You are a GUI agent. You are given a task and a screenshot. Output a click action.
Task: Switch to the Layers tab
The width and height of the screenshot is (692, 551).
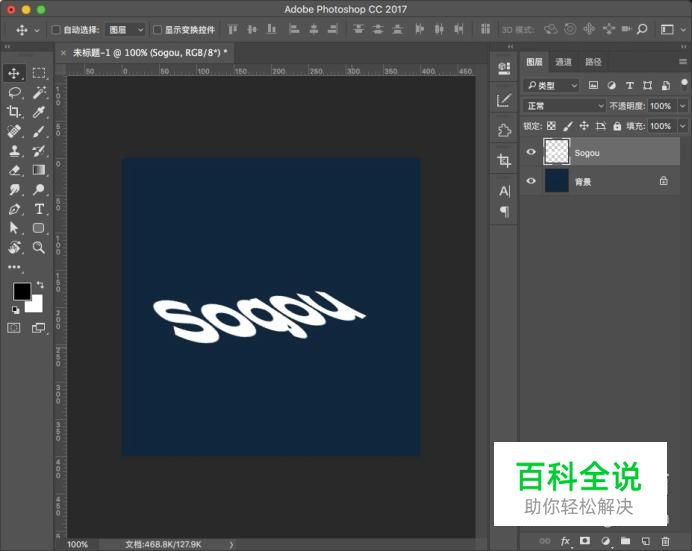pyautogui.click(x=534, y=62)
